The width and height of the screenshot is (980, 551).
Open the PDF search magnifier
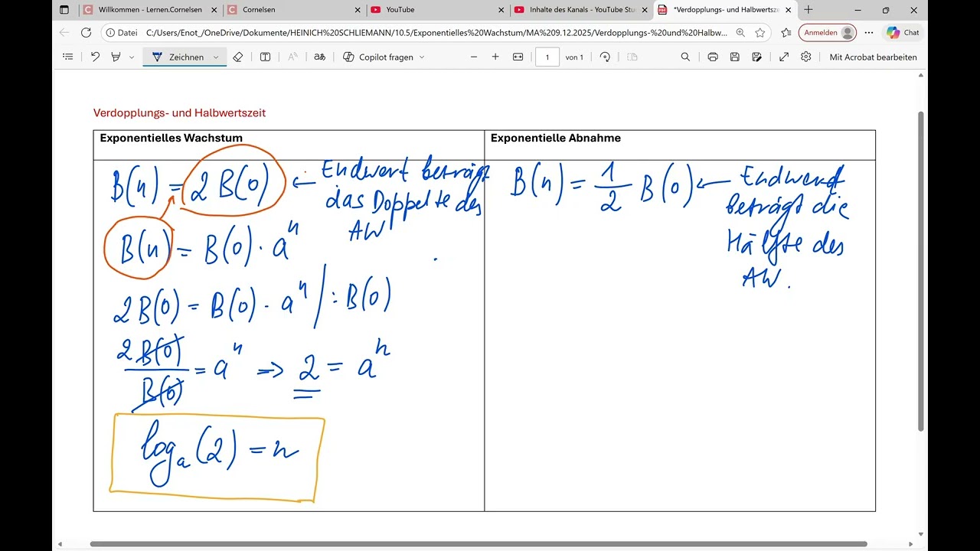pyautogui.click(x=685, y=57)
